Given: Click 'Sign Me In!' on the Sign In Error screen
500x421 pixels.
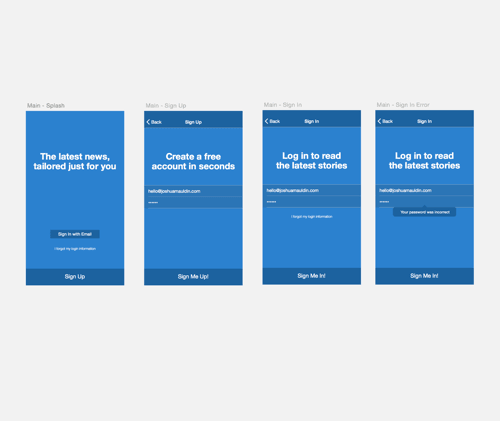Looking at the screenshot, I should point(424,276).
